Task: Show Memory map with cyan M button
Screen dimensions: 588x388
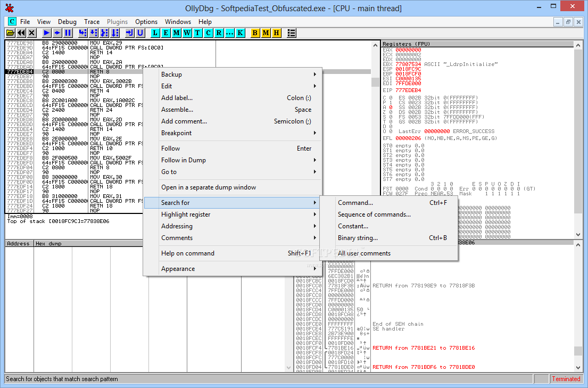Action: click(176, 33)
